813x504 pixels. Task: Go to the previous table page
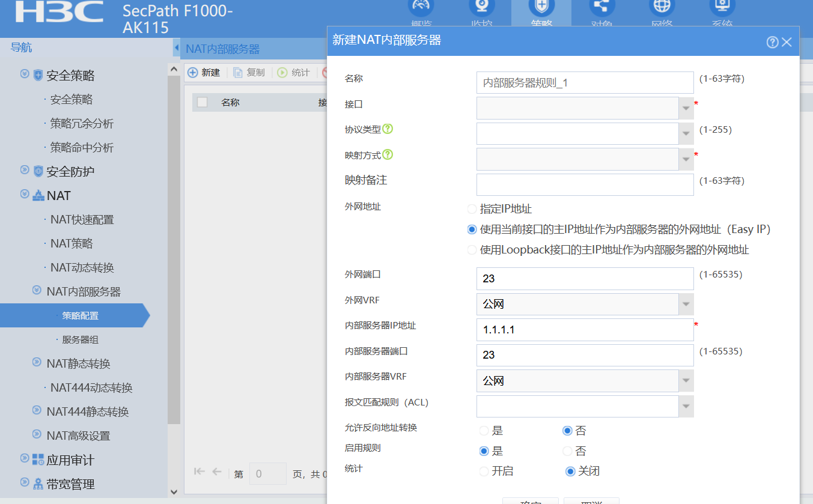coord(217,472)
